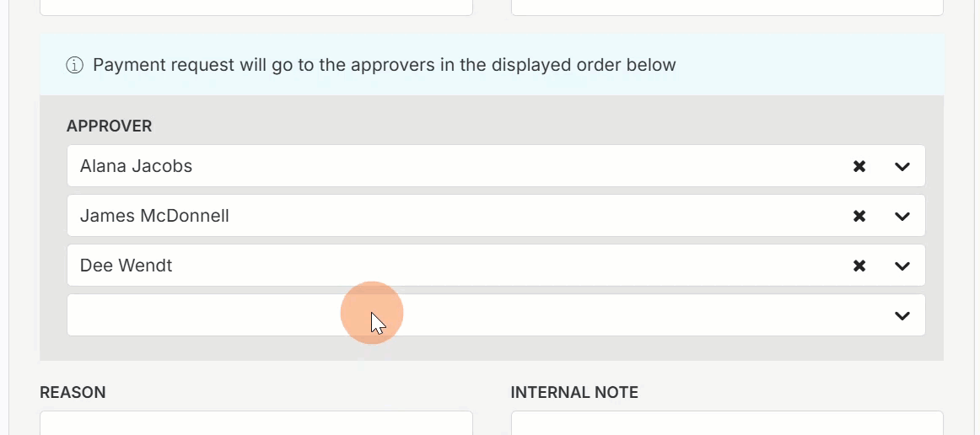
Task: Focus the blank fourth approver field
Action: tap(496, 315)
